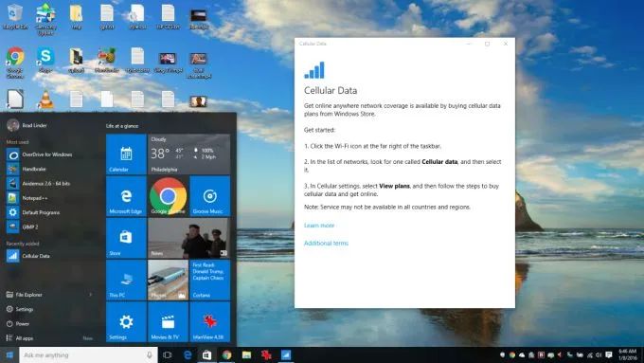Click the Cellular Data heading text

331,90
